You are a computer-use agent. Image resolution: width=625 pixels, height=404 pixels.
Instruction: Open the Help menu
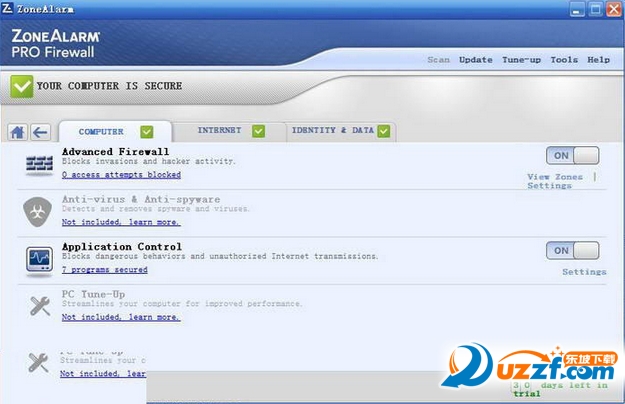point(598,60)
